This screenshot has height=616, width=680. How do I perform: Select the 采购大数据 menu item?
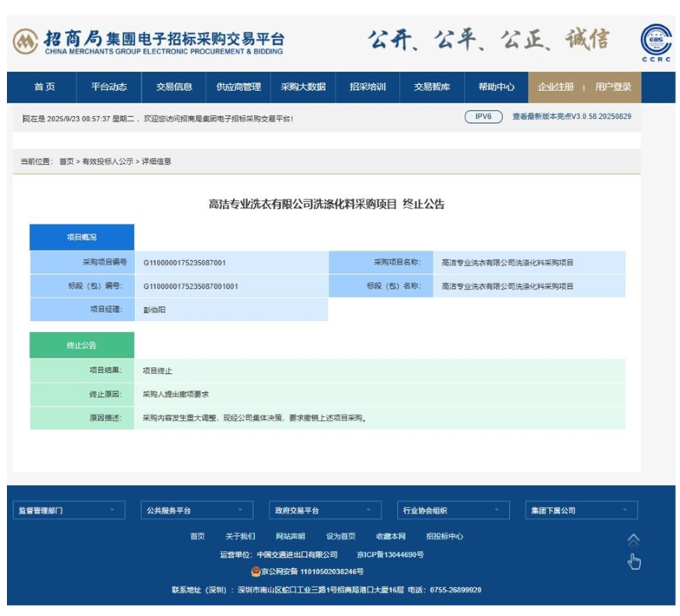click(303, 87)
